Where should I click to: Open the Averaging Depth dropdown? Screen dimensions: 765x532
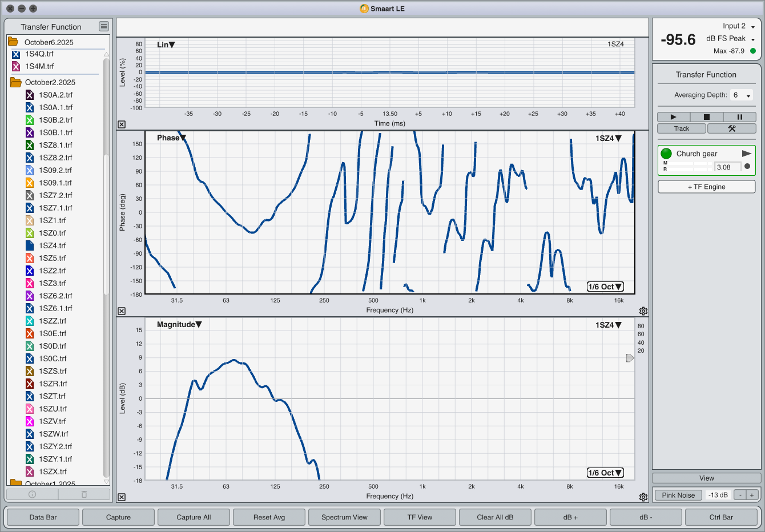click(x=742, y=95)
